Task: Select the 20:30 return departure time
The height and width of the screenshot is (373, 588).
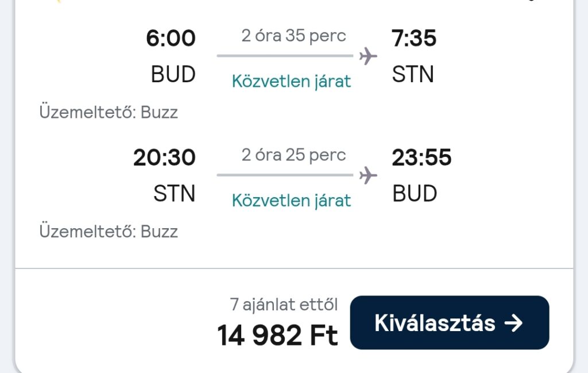Action: 164,157
